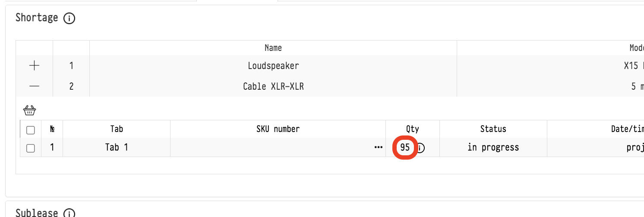Image resolution: width=644 pixels, height=217 pixels.
Task: Click the SKU number column header
Action: tap(278, 129)
